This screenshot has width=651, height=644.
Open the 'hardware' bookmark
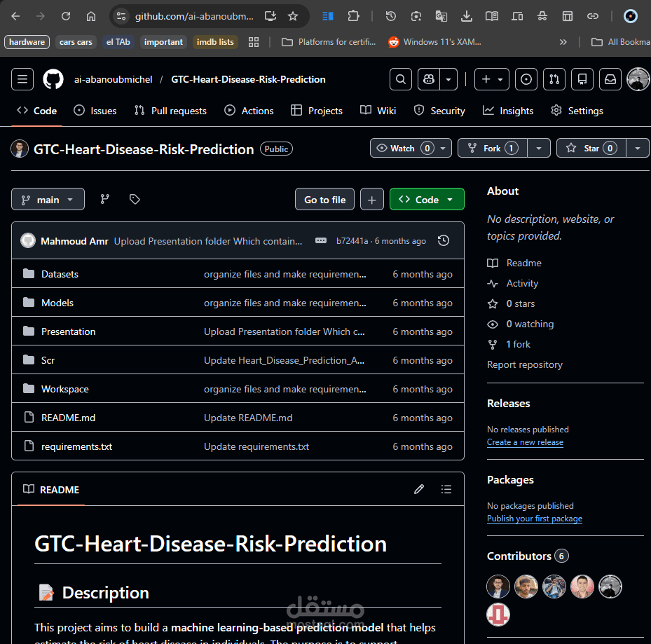(27, 42)
